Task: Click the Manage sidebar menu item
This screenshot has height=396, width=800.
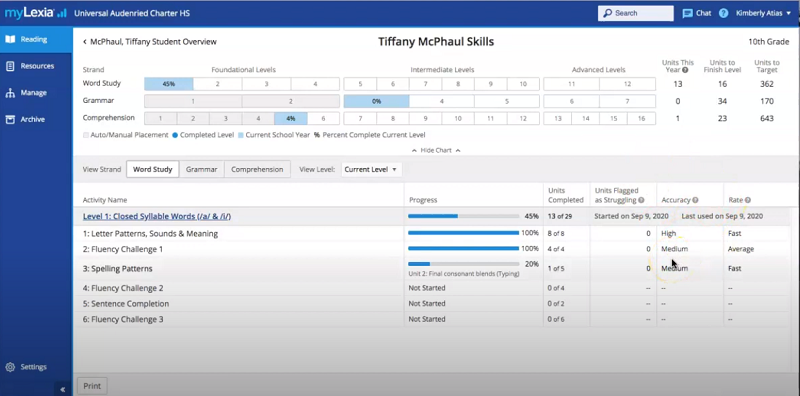Action: (x=36, y=93)
